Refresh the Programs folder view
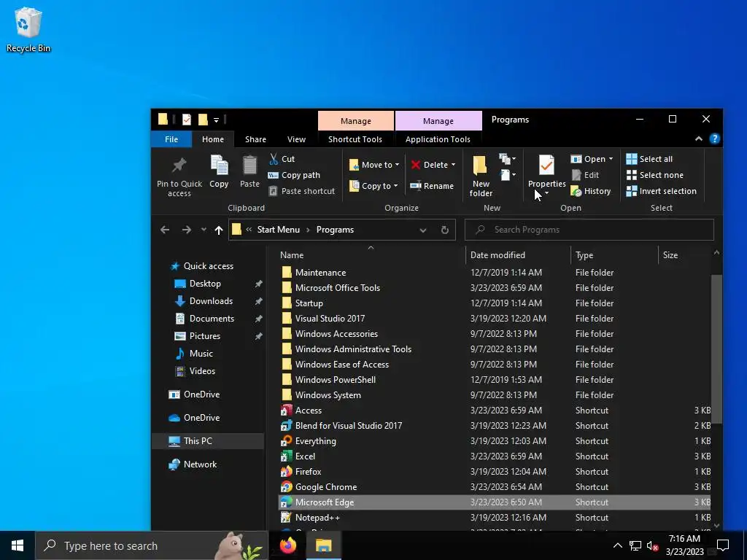This screenshot has width=747, height=560. click(444, 230)
